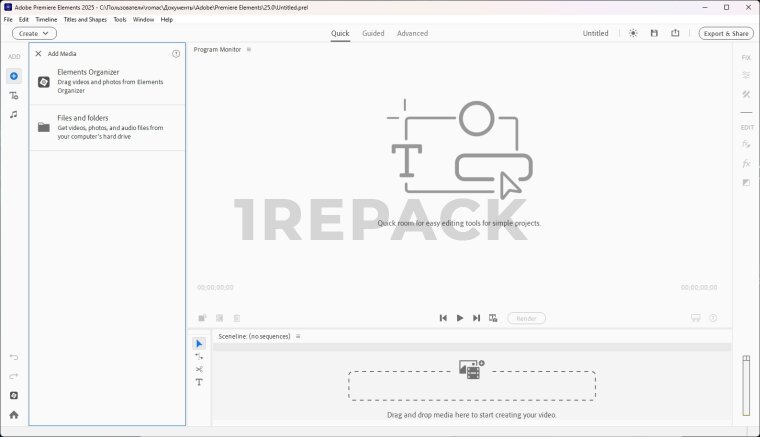760x437 pixels.
Task: Switch to the Advanced tab
Action: 412,33
